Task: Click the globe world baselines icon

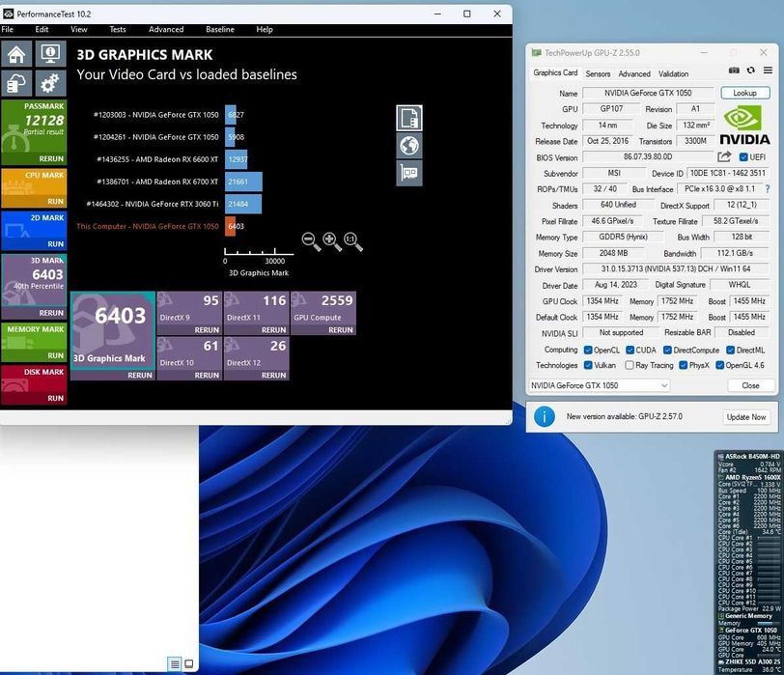Action: pyautogui.click(x=409, y=146)
